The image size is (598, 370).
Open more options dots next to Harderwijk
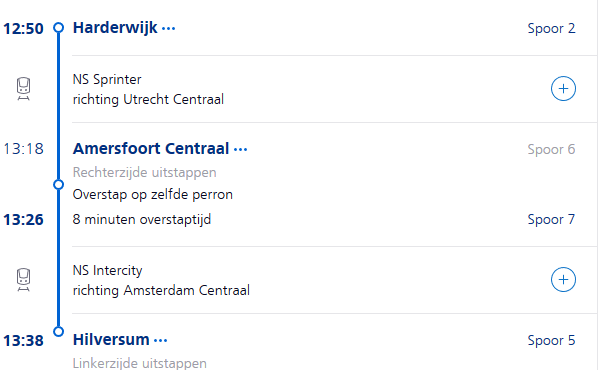click(x=168, y=28)
